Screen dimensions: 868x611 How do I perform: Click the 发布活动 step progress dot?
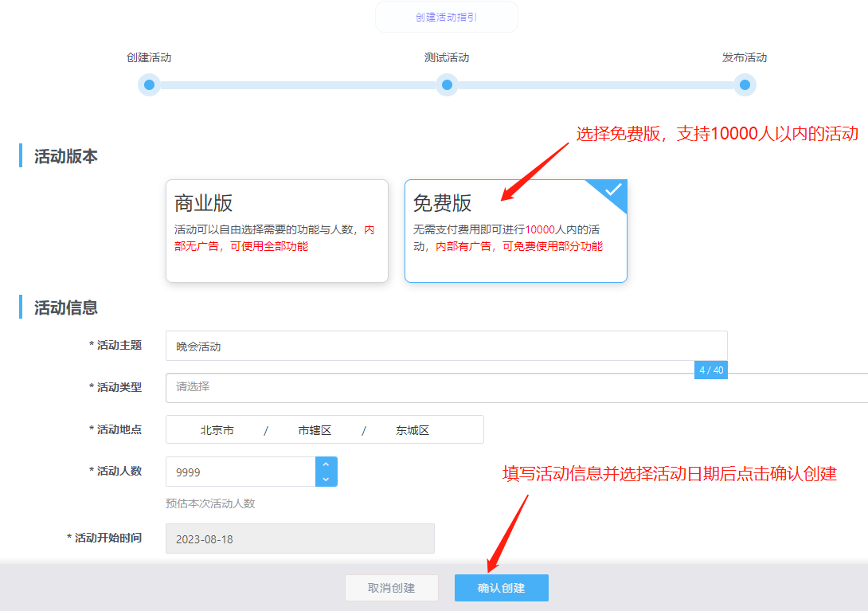[x=745, y=84]
